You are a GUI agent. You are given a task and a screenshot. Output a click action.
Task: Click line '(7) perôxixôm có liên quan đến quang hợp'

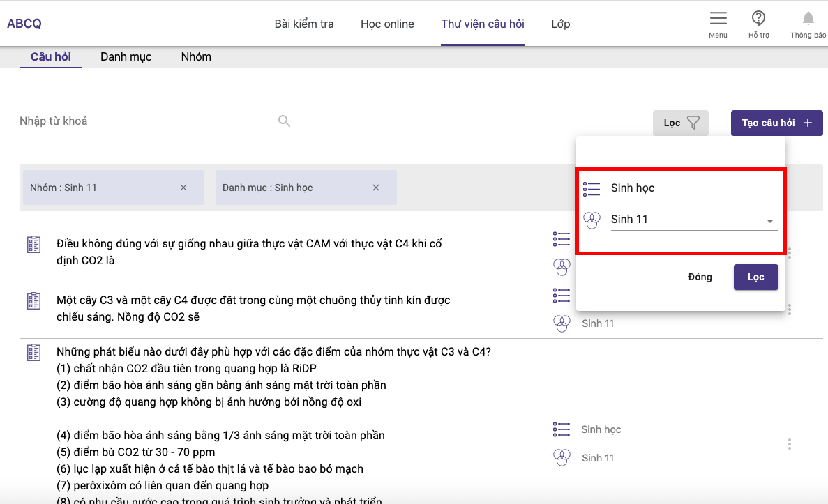click(163, 486)
